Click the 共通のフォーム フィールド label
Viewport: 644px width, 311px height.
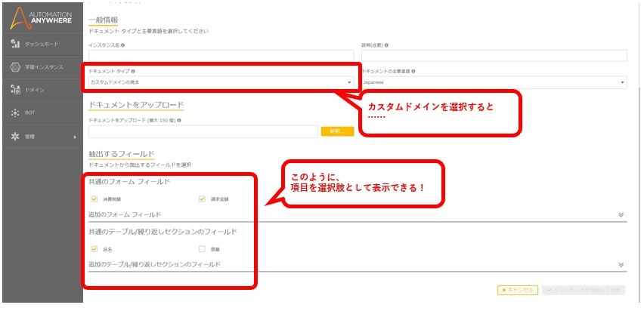pos(129,182)
